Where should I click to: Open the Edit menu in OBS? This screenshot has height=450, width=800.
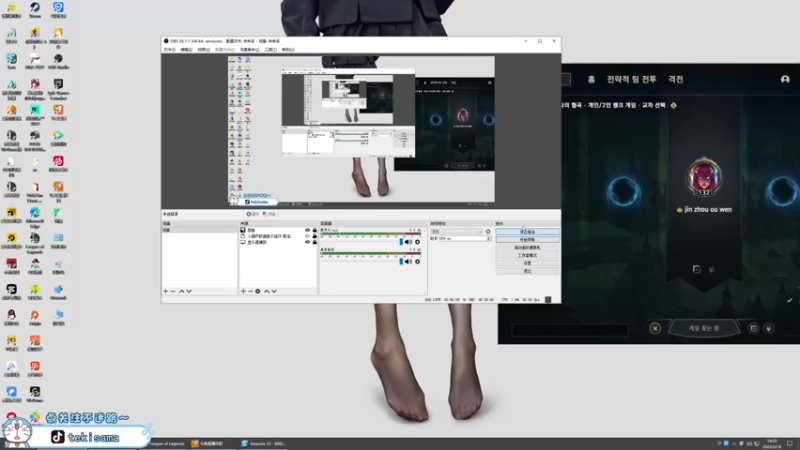pos(186,49)
